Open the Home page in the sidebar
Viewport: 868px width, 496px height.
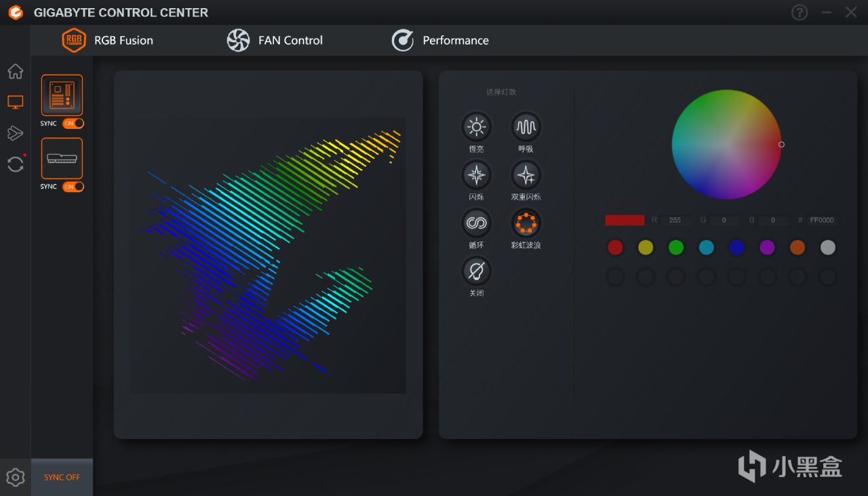[x=15, y=71]
